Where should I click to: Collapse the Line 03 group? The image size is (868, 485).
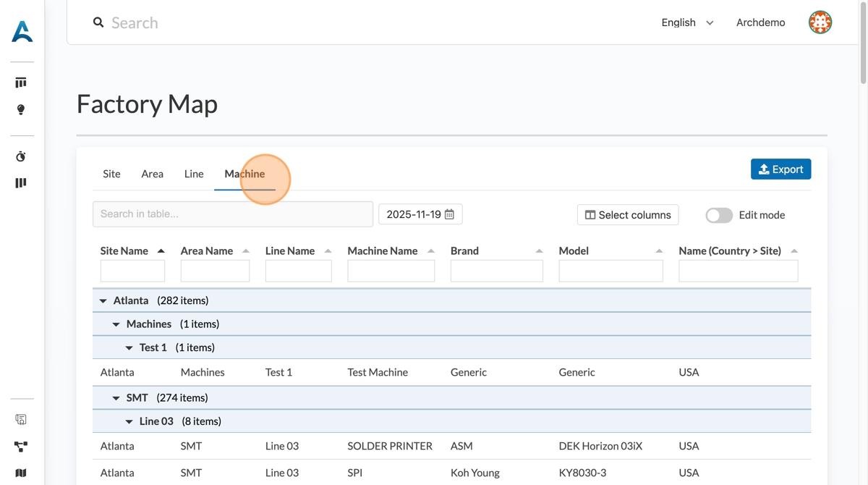coord(129,421)
